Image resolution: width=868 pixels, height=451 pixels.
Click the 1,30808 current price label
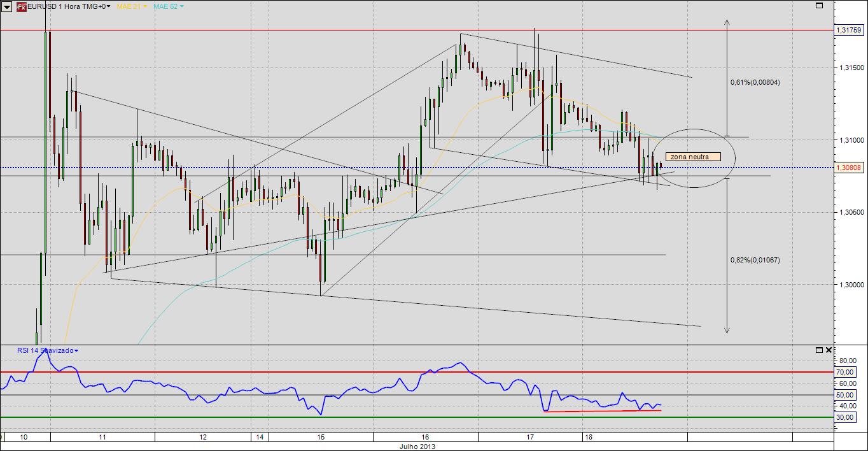click(x=850, y=168)
